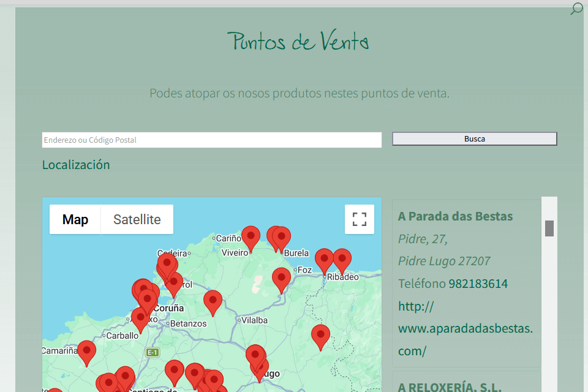Viewport: 588px width, 392px height.
Task: Click the isolated pin east of Vilalba
Action: (320, 337)
